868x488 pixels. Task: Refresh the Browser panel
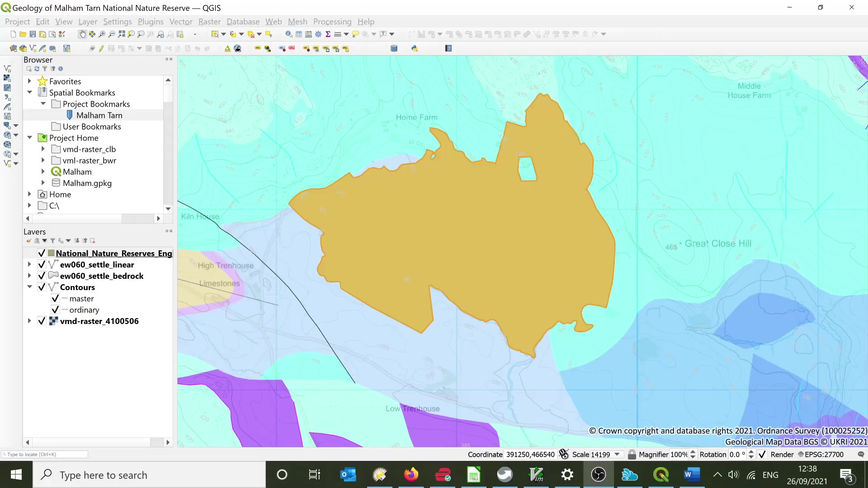(36, 69)
